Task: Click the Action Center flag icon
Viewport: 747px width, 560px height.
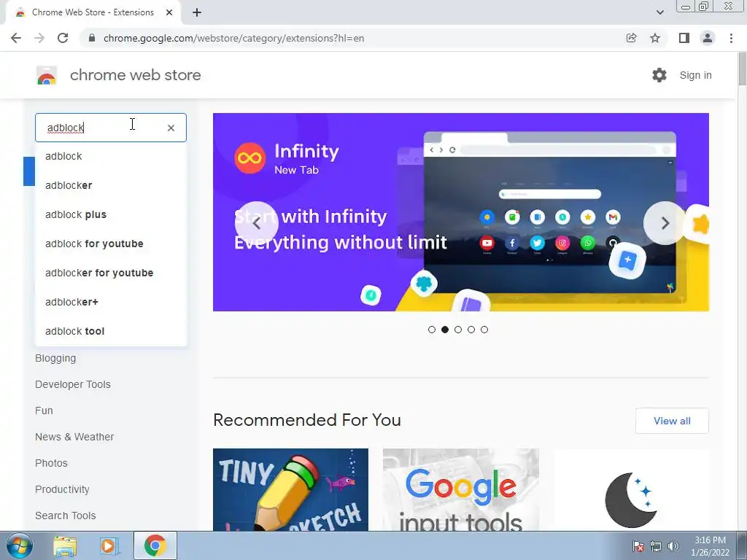Action: click(638, 546)
